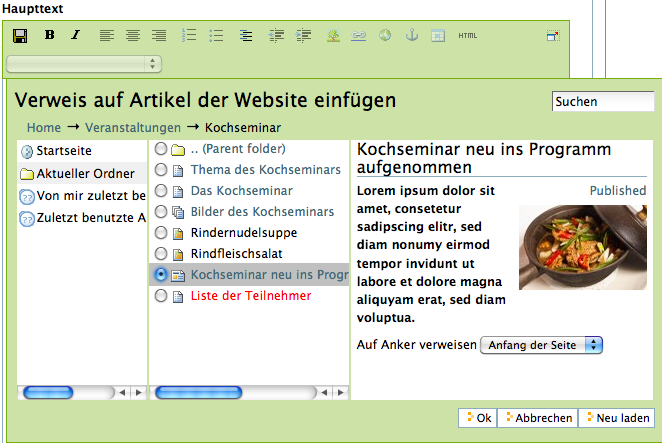This screenshot has height=443, width=662.
Task: Click the sidebar horizontal scrollbar thumb
Action: click(x=48, y=393)
